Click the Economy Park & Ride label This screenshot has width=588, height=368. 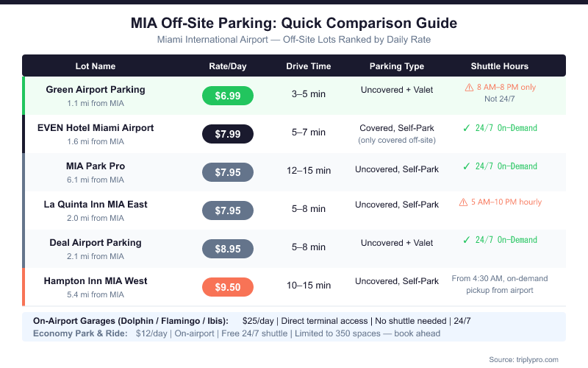pos(82,333)
